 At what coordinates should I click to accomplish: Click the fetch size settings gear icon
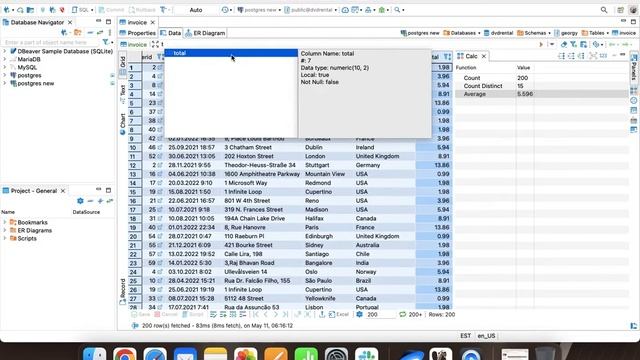click(x=359, y=314)
